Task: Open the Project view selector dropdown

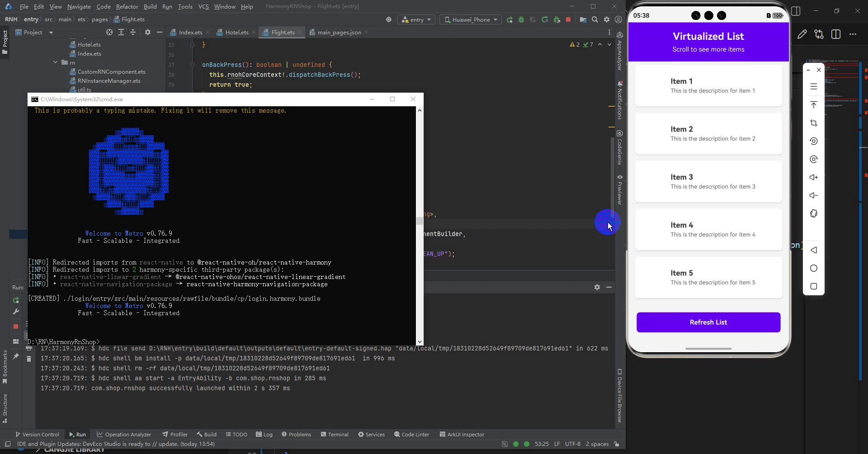Action: pos(34,32)
